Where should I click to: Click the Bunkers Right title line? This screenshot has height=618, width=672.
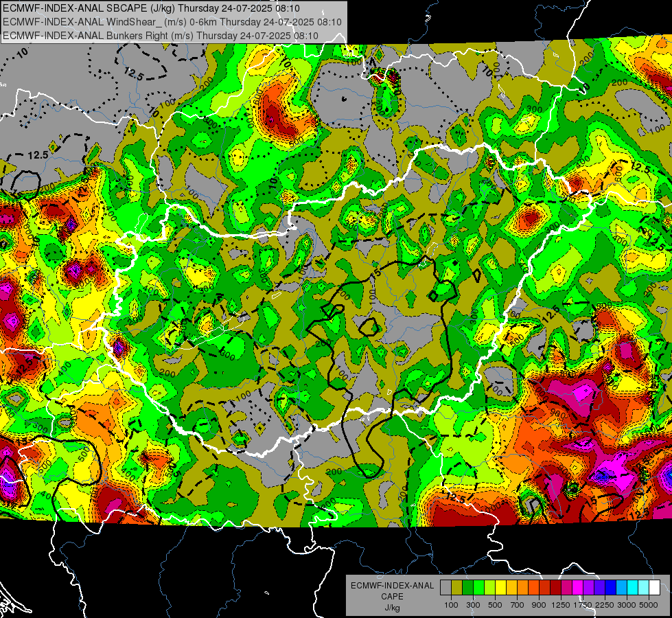(x=161, y=36)
